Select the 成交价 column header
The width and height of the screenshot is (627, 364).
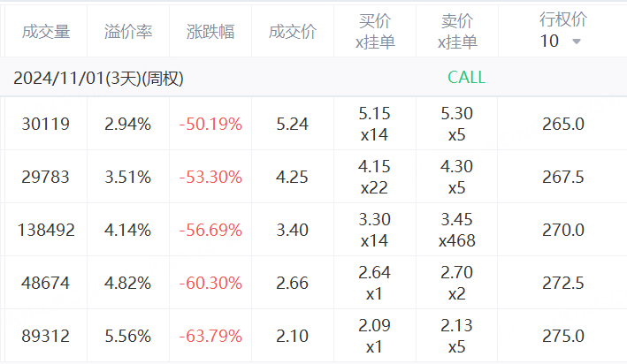click(x=293, y=32)
